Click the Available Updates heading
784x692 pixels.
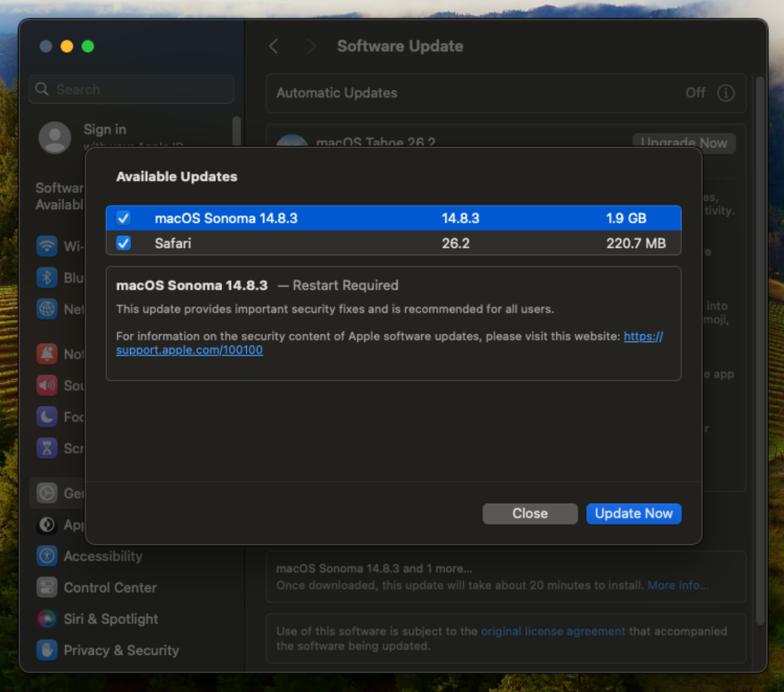click(177, 177)
